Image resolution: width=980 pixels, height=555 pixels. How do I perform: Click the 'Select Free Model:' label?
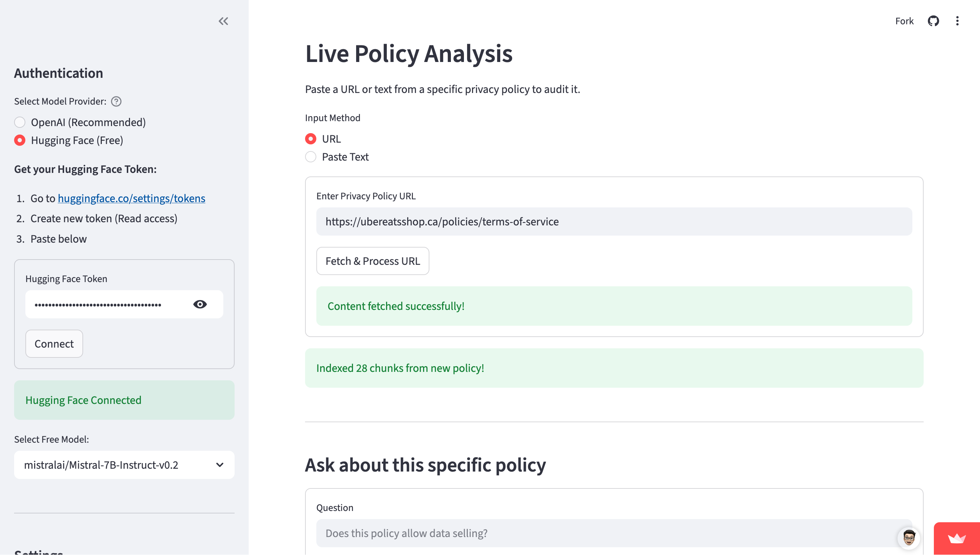pyautogui.click(x=51, y=439)
